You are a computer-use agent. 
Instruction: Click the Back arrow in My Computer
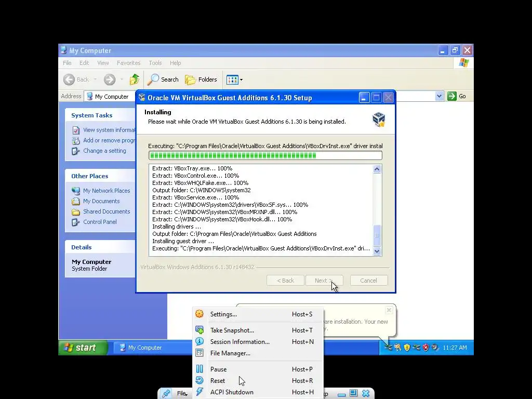(x=69, y=79)
